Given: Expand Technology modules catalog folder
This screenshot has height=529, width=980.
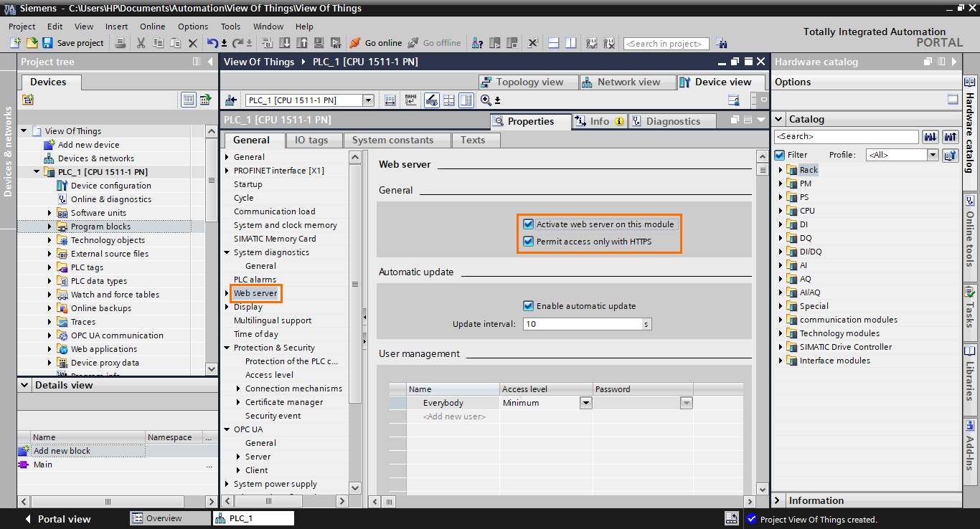Looking at the screenshot, I should (x=781, y=333).
